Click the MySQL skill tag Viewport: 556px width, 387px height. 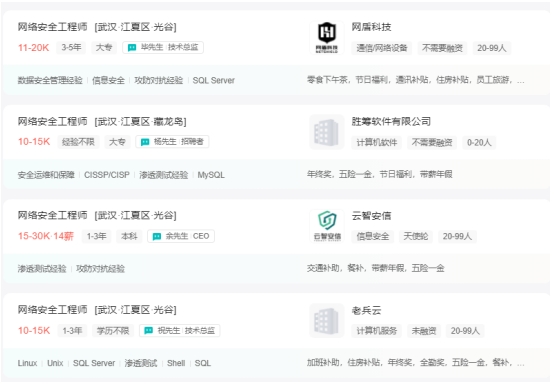[211, 175]
